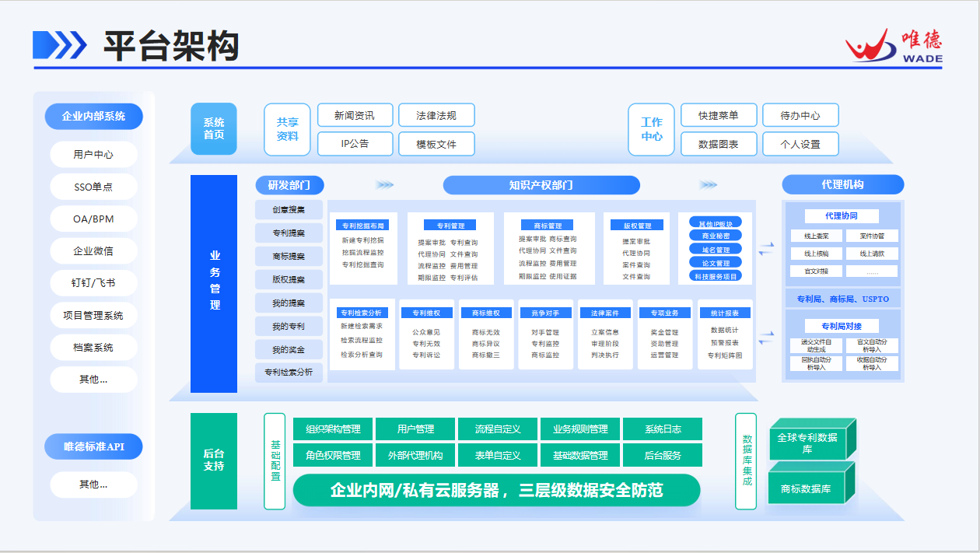980x553 pixels.
Task: Click the 企业微信 item
Action: [93, 251]
